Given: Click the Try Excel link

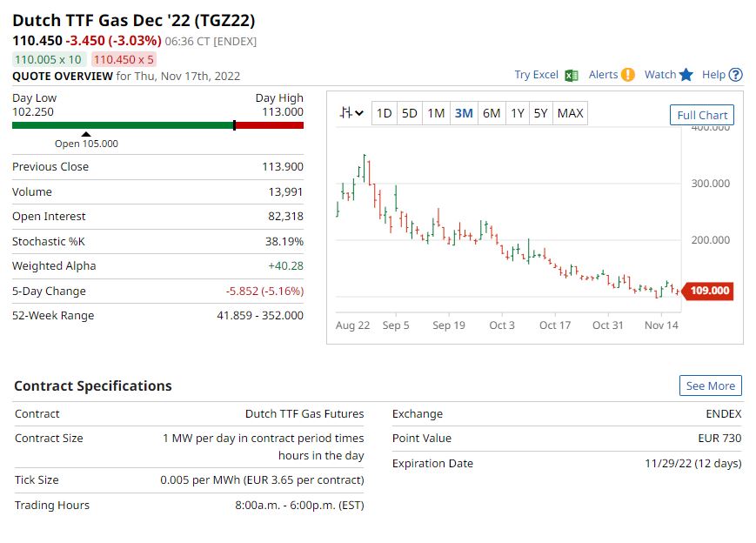Looking at the screenshot, I should click(x=536, y=75).
